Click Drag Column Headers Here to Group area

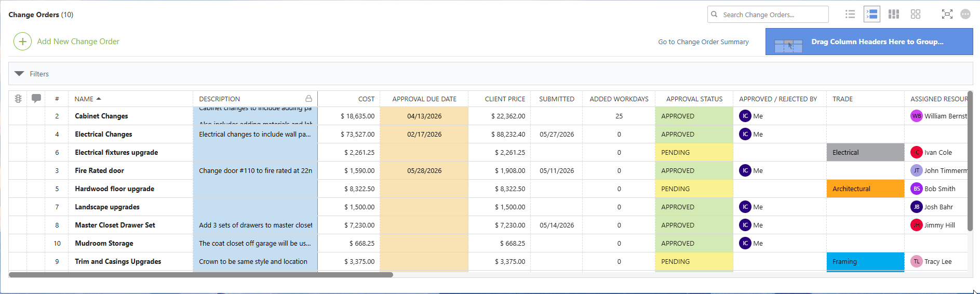pyautogui.click(x=869, y=42)
